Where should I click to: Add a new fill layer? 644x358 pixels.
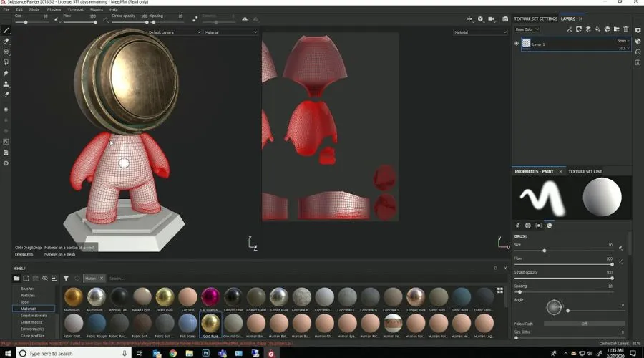(597, 29)
